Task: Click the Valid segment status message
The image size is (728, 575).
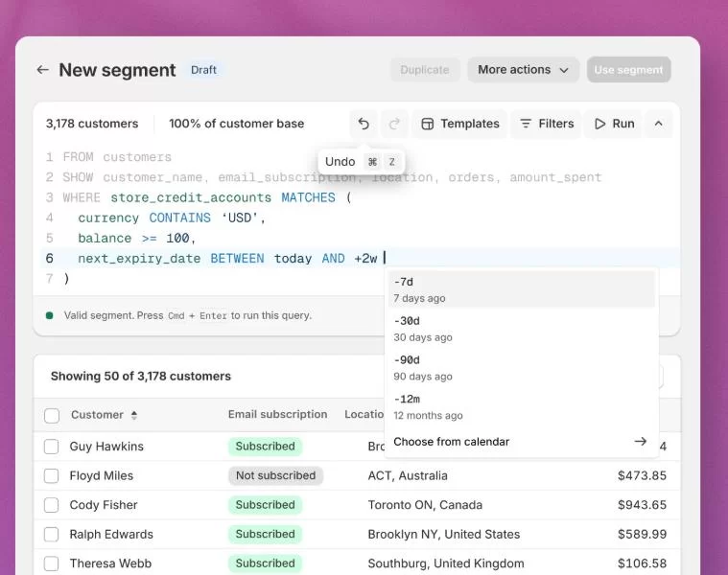Action: (188, 316)
